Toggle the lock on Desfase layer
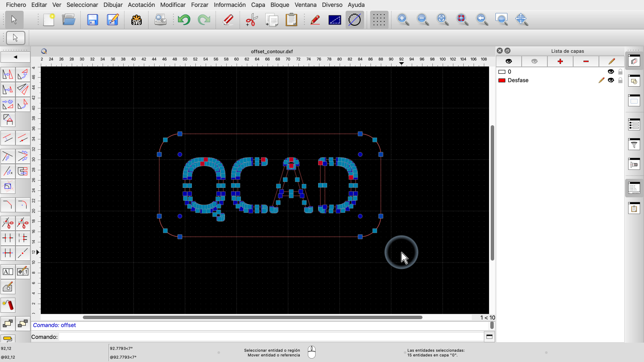Screen dimensions: 644x362 point(620,80)
